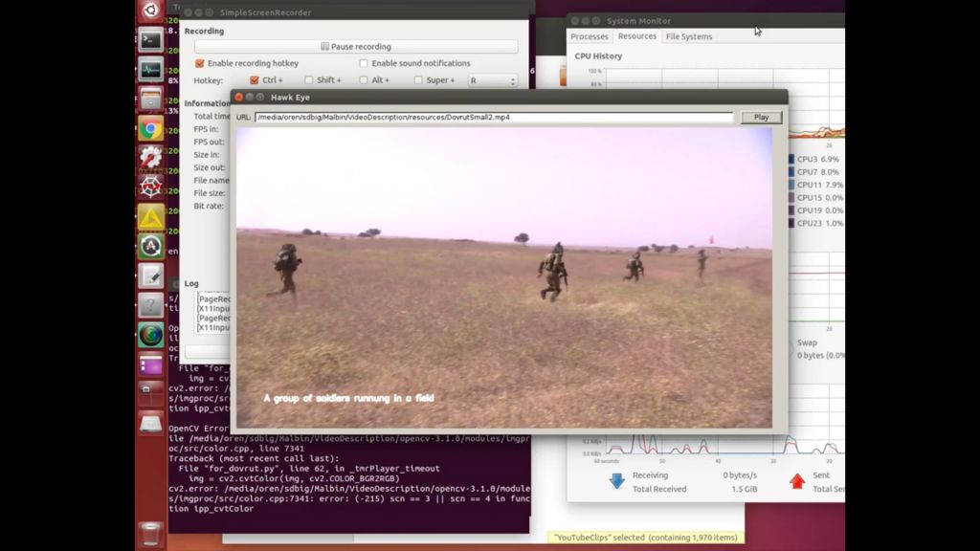Click the 'Recording' heading in SimpleScreenRecorder

click(x=204, y=31)
